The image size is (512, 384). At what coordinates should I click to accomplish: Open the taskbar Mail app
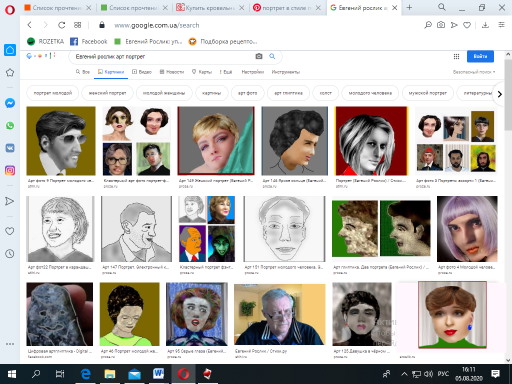[x=134, y=374]
